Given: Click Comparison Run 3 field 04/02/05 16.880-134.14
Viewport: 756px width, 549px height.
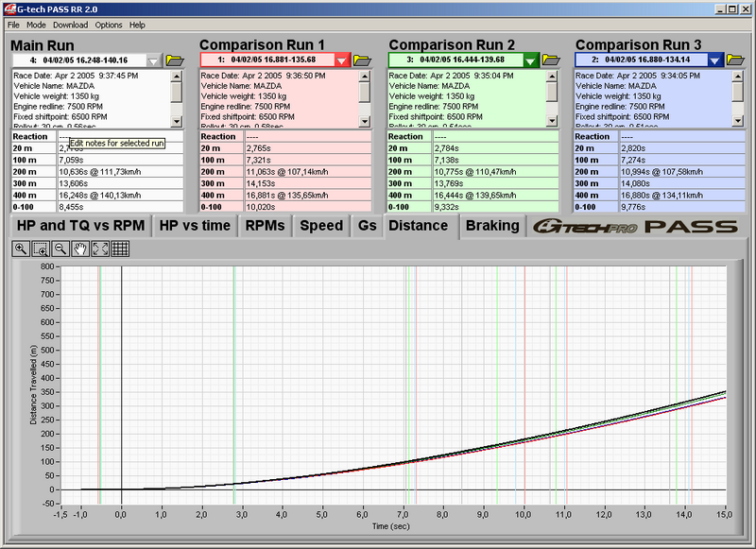Looking at the screenshot, I should pyautogui.click(x=642, y=60).
